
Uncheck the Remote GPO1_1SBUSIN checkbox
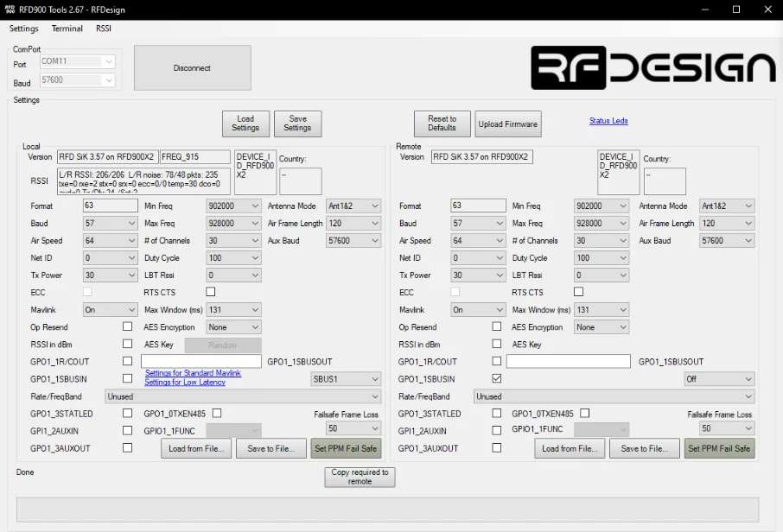pyautogui.click(x=496, y=378)
